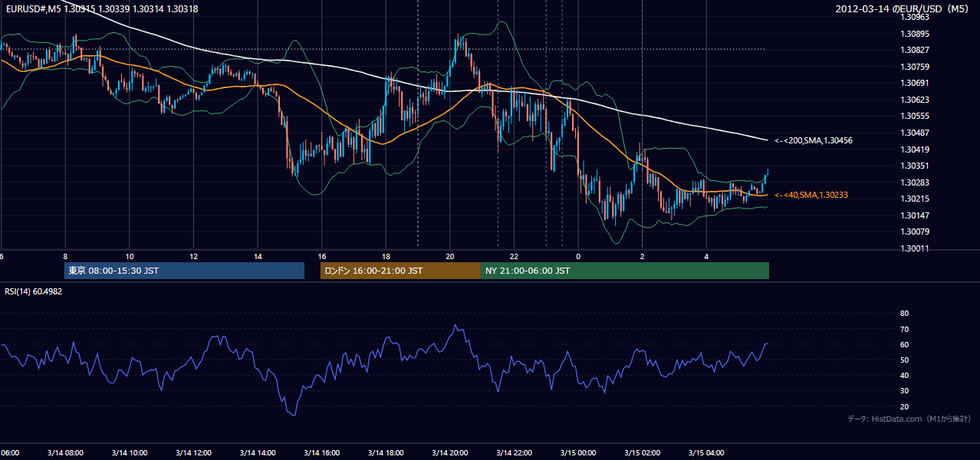The height and width of the screenshot is (460, 980).
Task: Click RSI scale value 40
Action: point(904,375)
